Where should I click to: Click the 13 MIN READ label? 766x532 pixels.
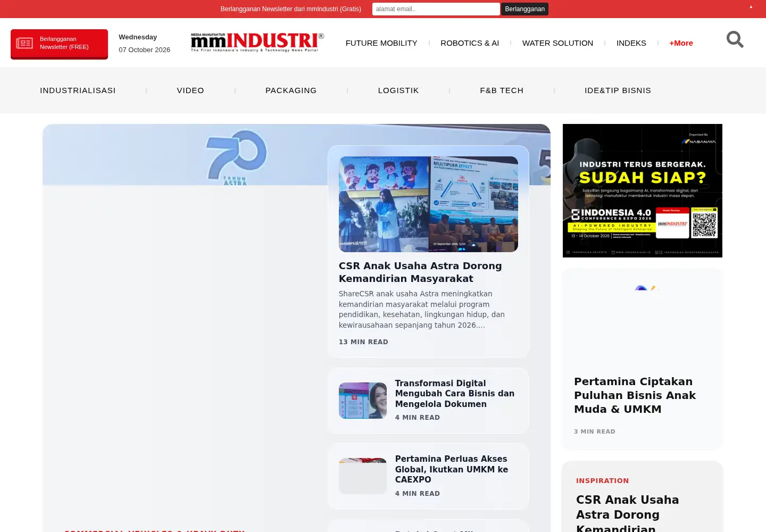click(363, 342)
